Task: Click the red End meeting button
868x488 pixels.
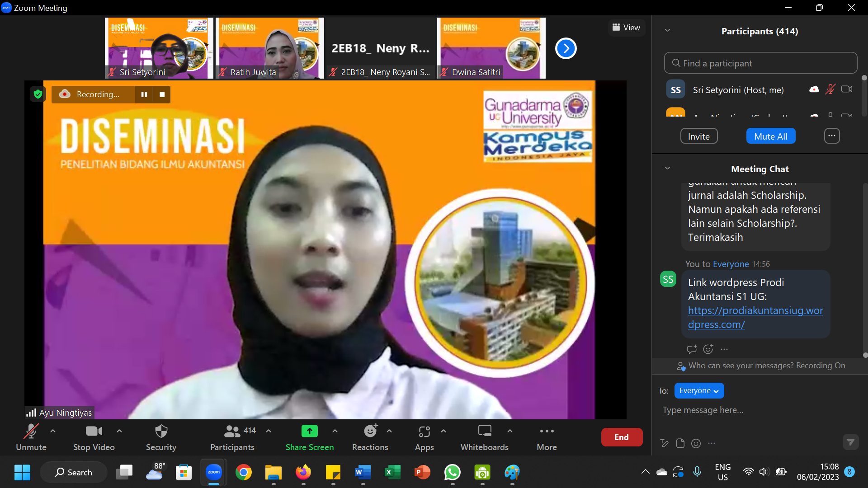Action: tap(622, 437)
